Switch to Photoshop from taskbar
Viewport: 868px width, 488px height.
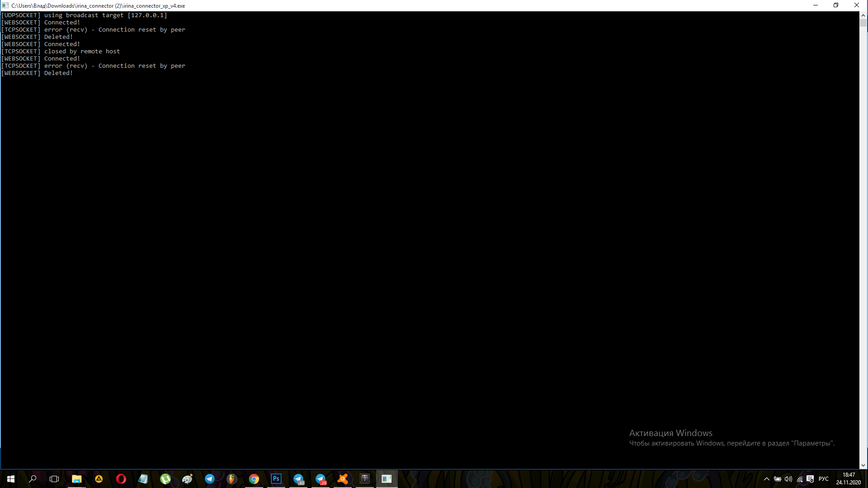(276, 479)
